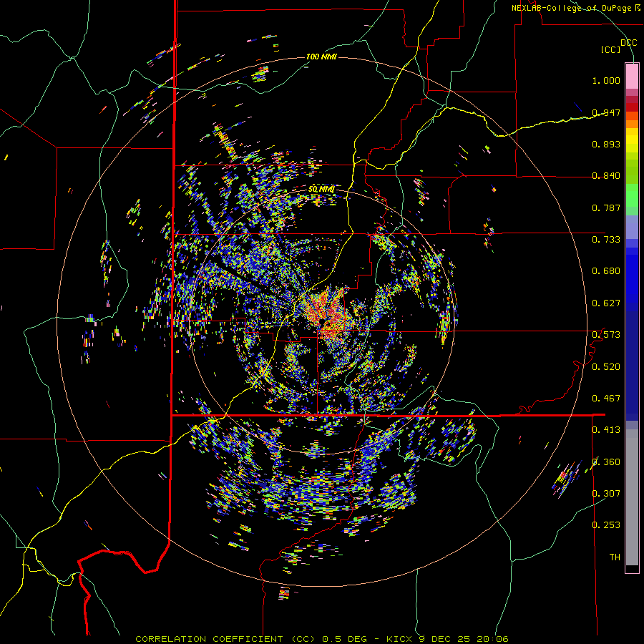Click the 0.627 color scale value
The height and width of the screenshot is (644, 644).
[606, 303]
